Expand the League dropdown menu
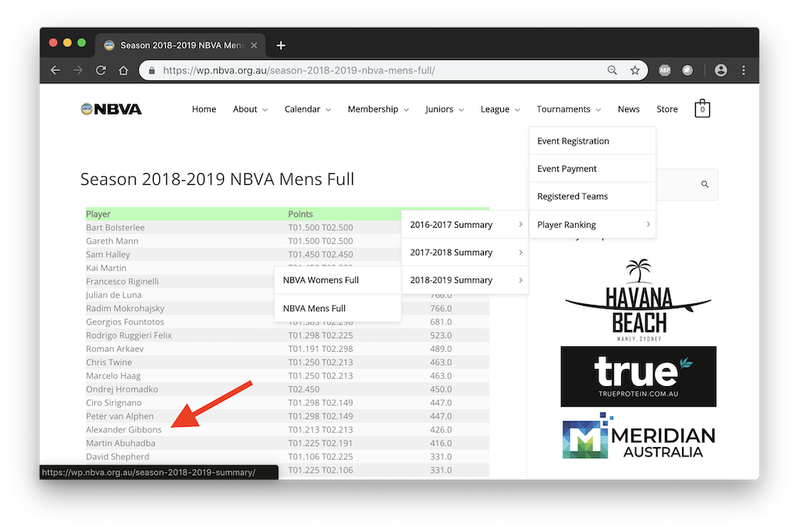This screenshot has height=532, width=799. click(x=500, y=109)
